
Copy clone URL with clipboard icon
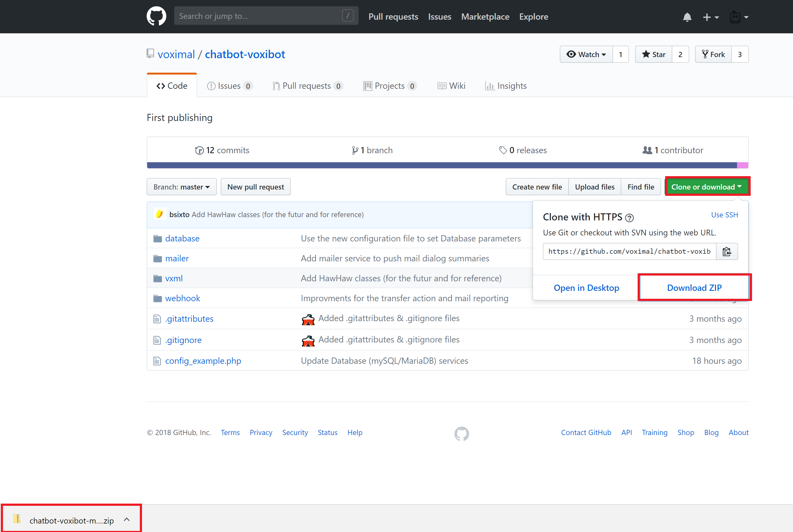pos(727,252)
